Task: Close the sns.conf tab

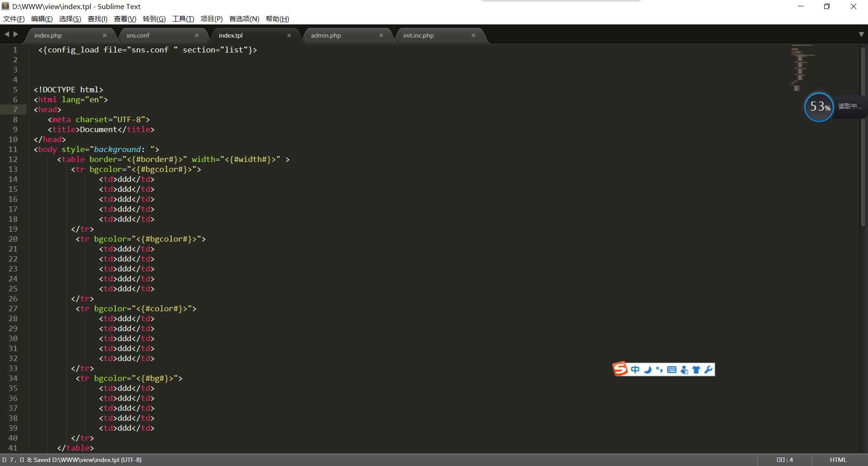Action: (197, 35)
